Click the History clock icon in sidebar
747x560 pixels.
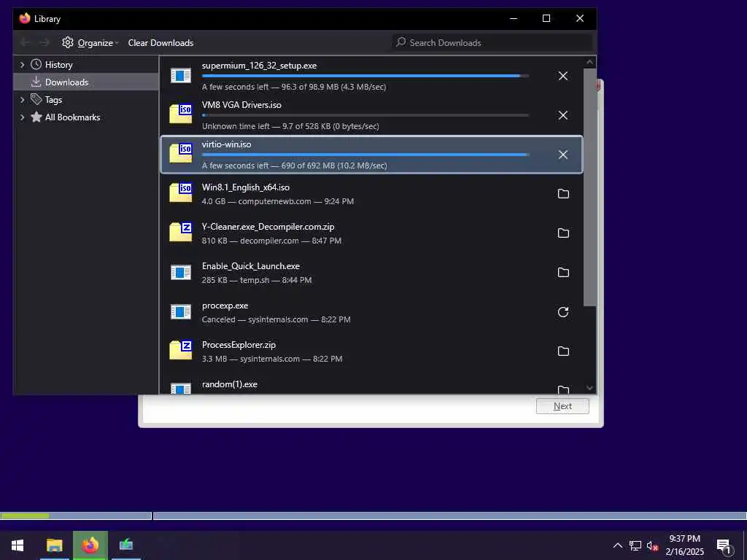(x=36, y=64)
